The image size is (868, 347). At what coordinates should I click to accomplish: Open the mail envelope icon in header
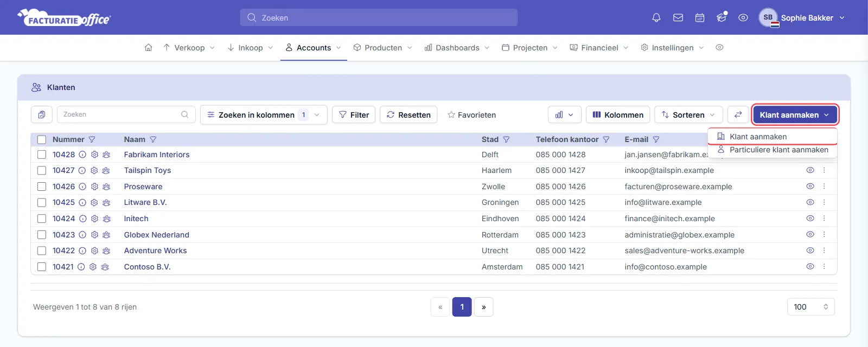tap(678, 17)
